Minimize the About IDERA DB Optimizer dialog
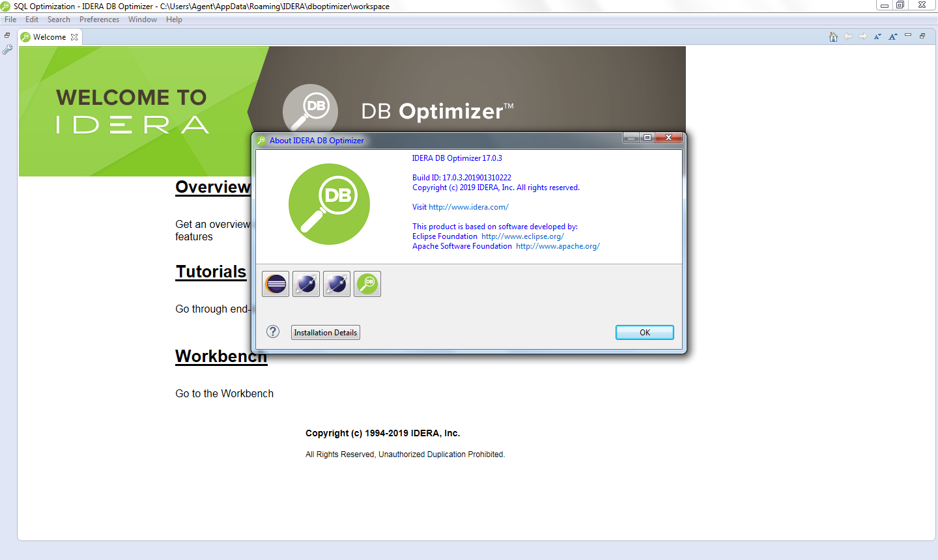938x560 pixels. [x=631, y=137]
